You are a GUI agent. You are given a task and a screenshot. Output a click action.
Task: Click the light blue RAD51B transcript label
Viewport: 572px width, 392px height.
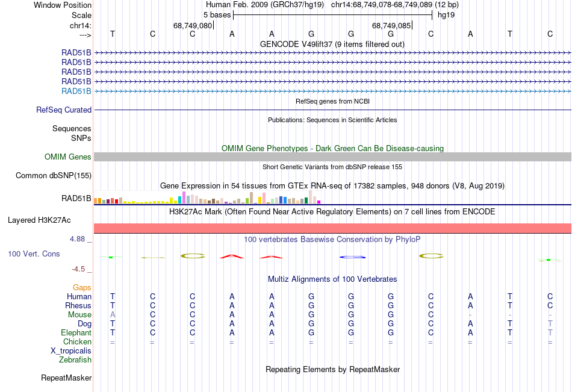[x=76, y=92]
